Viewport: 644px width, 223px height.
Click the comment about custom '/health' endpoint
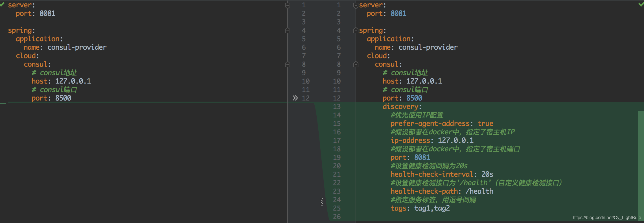(x=476, y=183)
